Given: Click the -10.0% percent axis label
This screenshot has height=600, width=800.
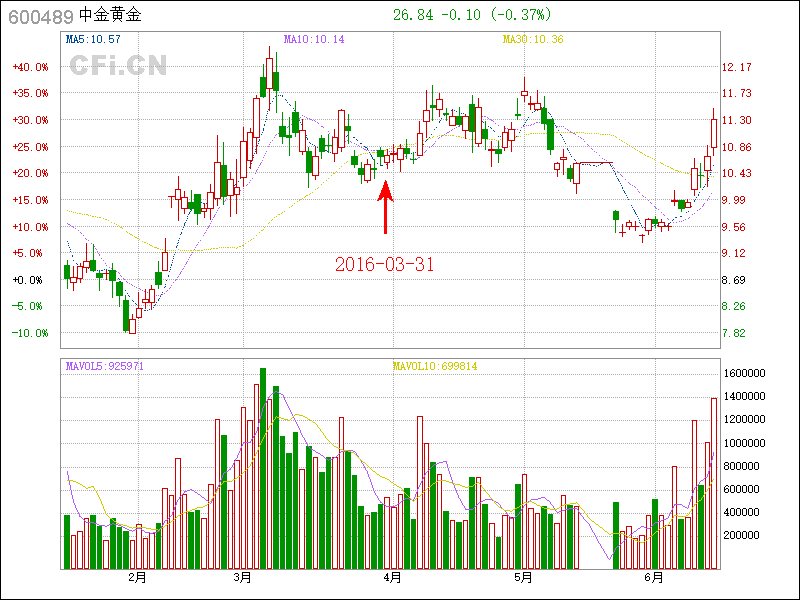Looking at the screenshot, I should [31, 333].
